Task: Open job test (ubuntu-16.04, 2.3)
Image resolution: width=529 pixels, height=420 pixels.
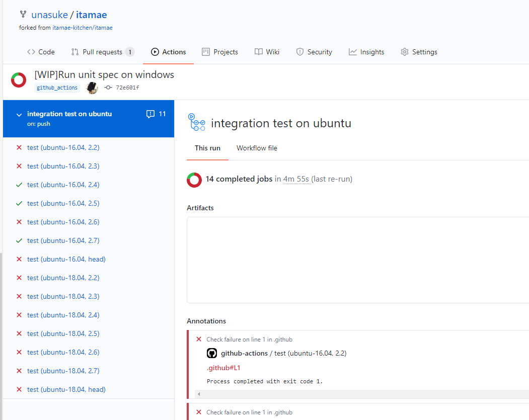Action: click(x=63, y=166)
